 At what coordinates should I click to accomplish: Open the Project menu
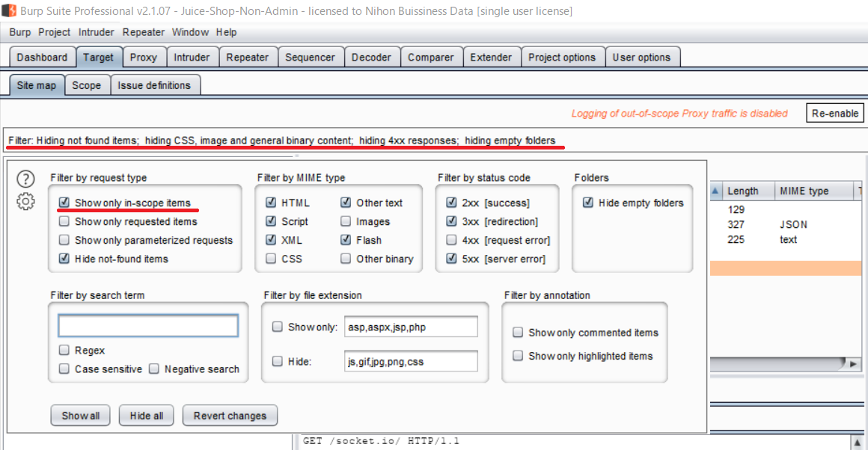(54, 32)
